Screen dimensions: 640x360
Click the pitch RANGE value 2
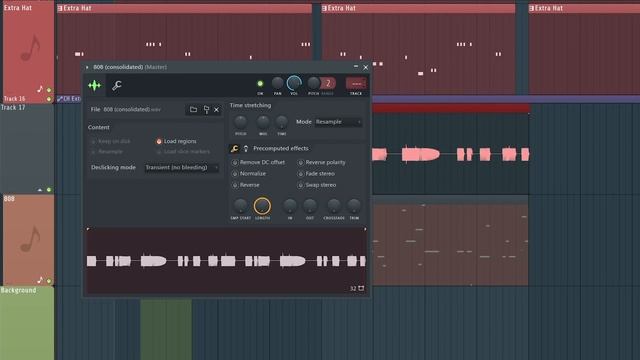coord(328,83)
